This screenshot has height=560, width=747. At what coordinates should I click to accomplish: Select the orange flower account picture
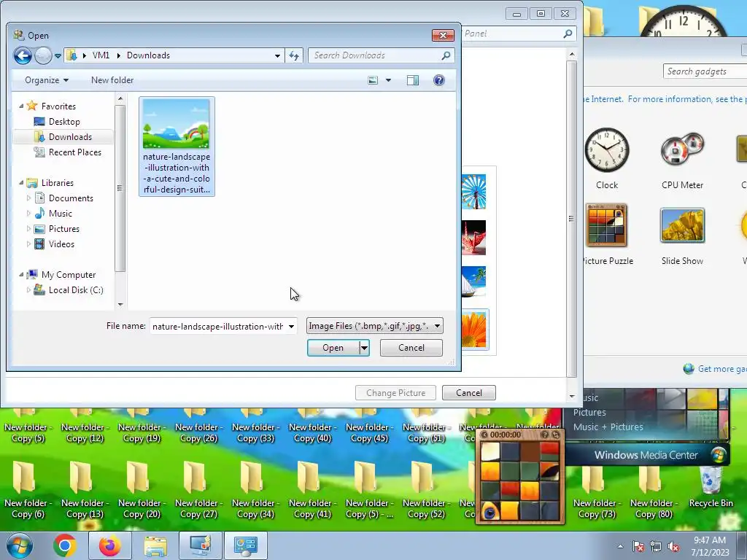click(474, 329)
